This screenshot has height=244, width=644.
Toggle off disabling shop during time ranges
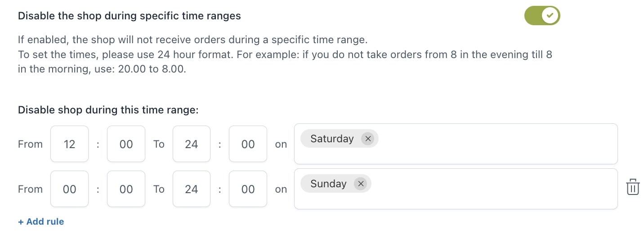[542, 16]
